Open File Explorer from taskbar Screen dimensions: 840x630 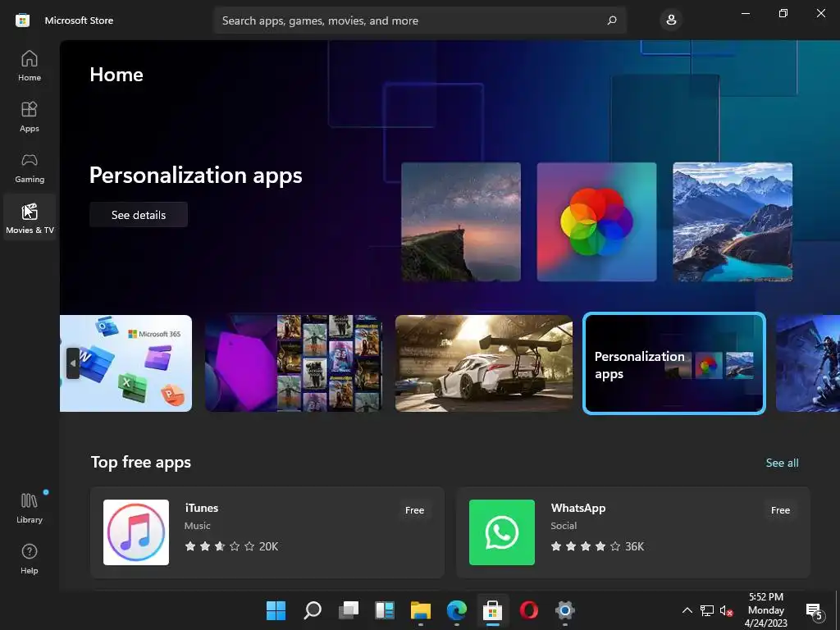[x=421, y=610]
